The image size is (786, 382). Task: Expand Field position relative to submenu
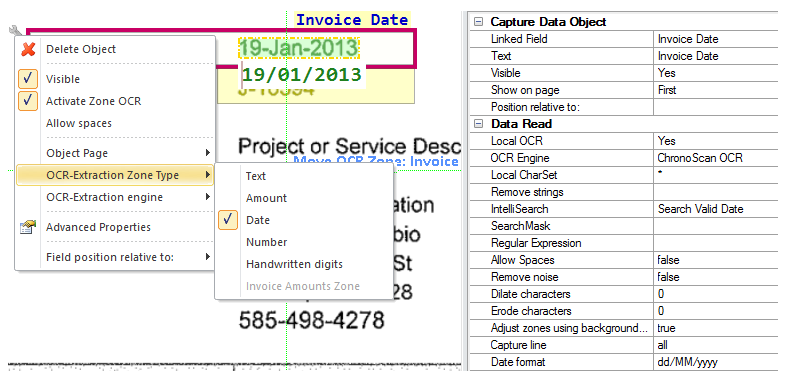tap(115, 257)
